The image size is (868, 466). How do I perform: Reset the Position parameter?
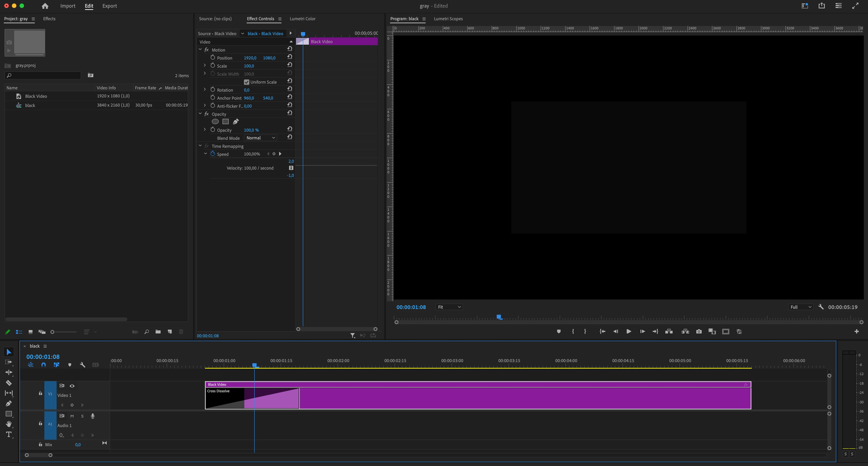pyautogui.click(x=289, y=57)
